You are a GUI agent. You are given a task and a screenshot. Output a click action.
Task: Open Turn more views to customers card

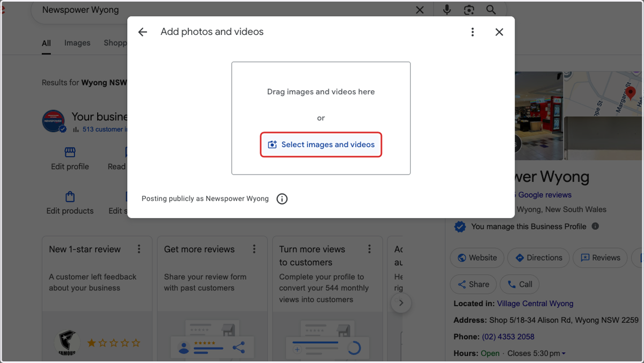pos(327,299)
